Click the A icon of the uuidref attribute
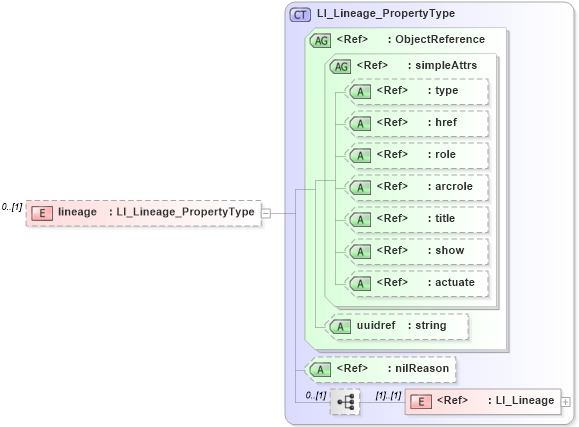The image size is (579, 427). click(x=340, y=327)
